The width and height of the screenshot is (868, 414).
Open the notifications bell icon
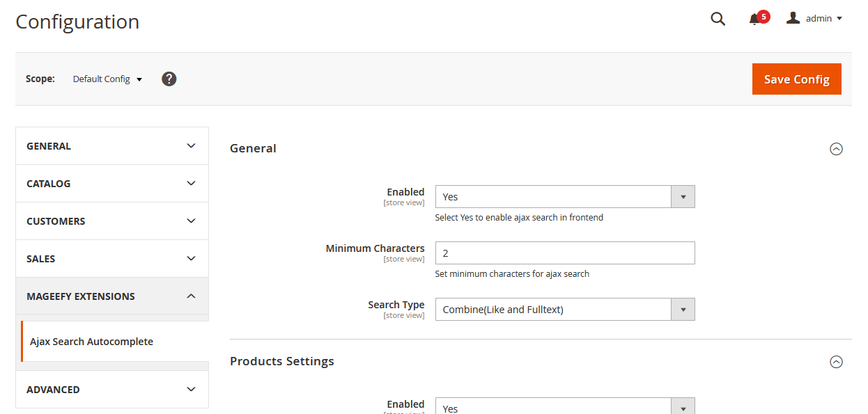click(754, 19)
